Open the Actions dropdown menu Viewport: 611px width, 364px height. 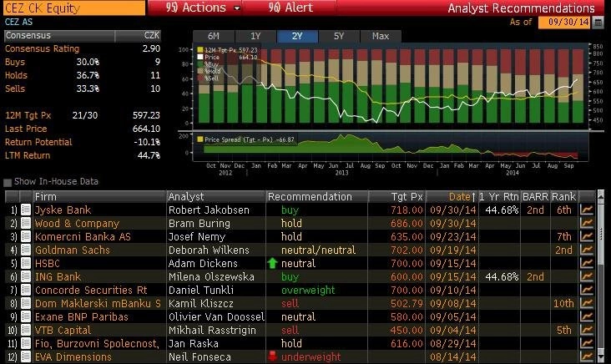[x=203, y=8]
